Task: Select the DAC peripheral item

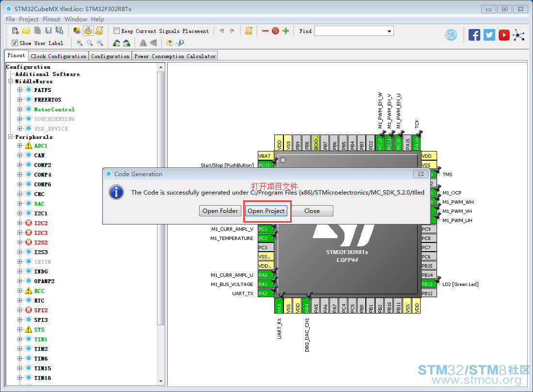Action: (x=39, y=204)
